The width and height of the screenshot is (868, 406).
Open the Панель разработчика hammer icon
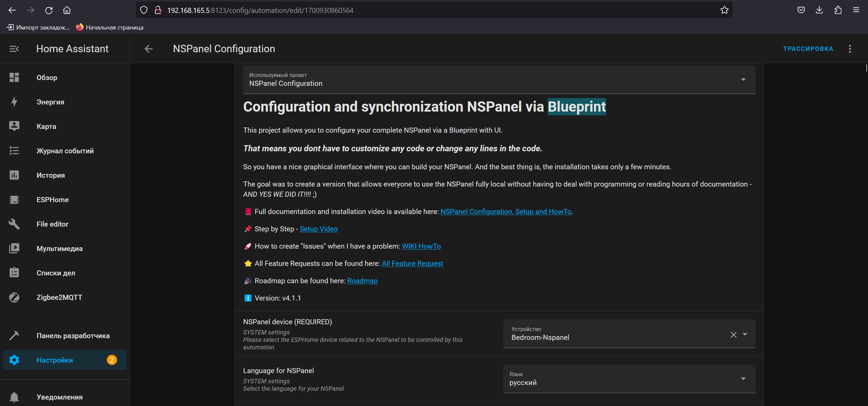click(14, 335)
